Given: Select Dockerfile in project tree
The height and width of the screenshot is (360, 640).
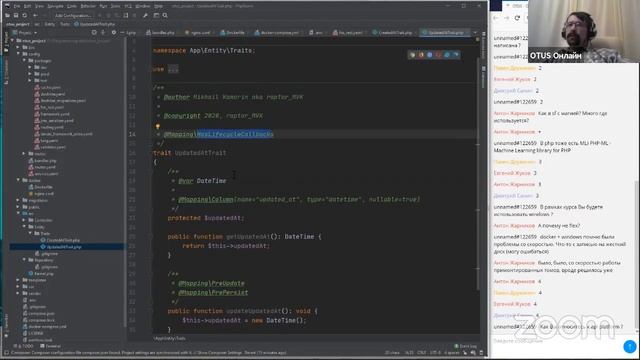Looking at the screenshot, I should [x=41, y=187].
